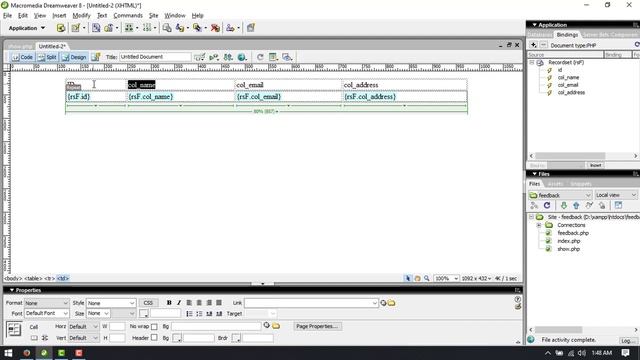Click the Split Cell icon in Properties
The image size is (640, 360).
pos(44,338)
